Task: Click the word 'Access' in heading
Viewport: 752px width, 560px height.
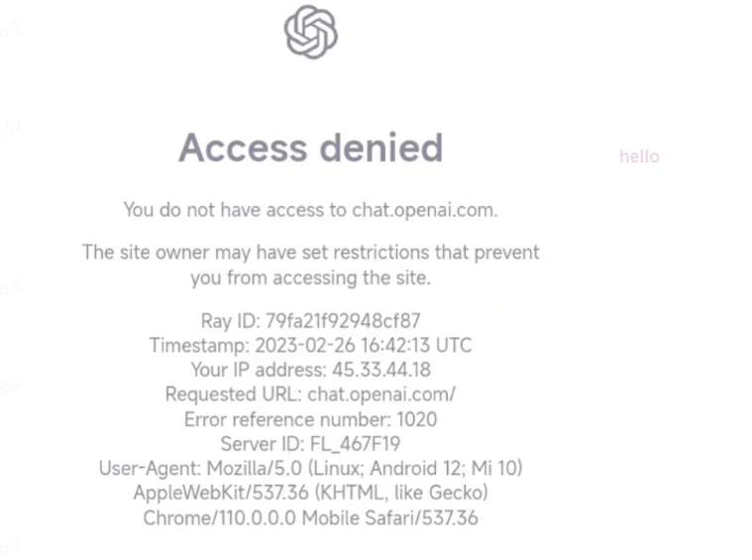Action: click(x=243, y=148)
